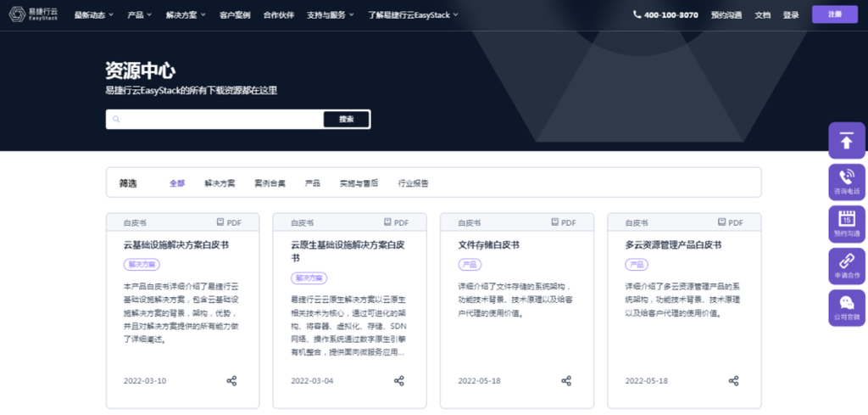Image resolution: width=868 pixels, height=415 pixels.
Task: Expand the 产品 menu in the header
Action: (140, 15)
